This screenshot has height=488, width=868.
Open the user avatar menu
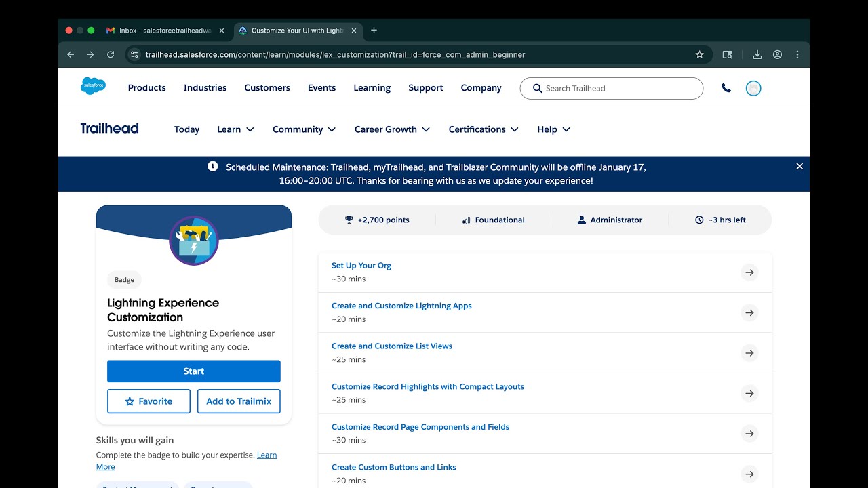(x=753, y=88)
